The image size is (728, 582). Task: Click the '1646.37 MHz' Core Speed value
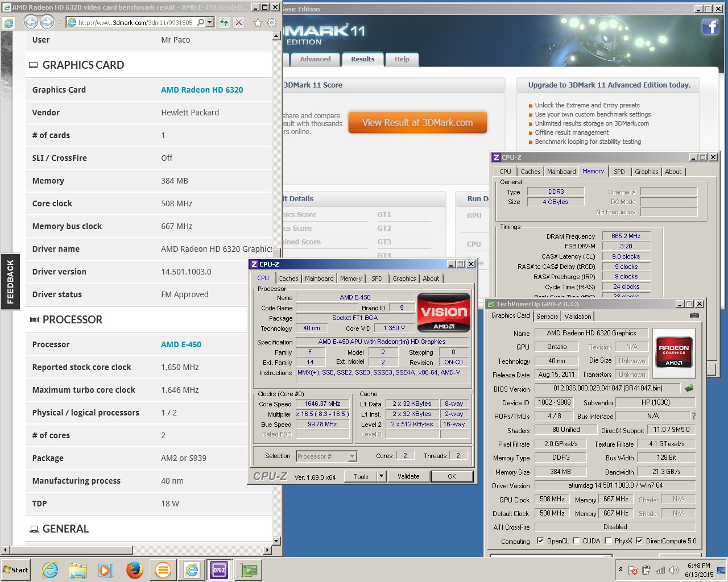[322, 404]
